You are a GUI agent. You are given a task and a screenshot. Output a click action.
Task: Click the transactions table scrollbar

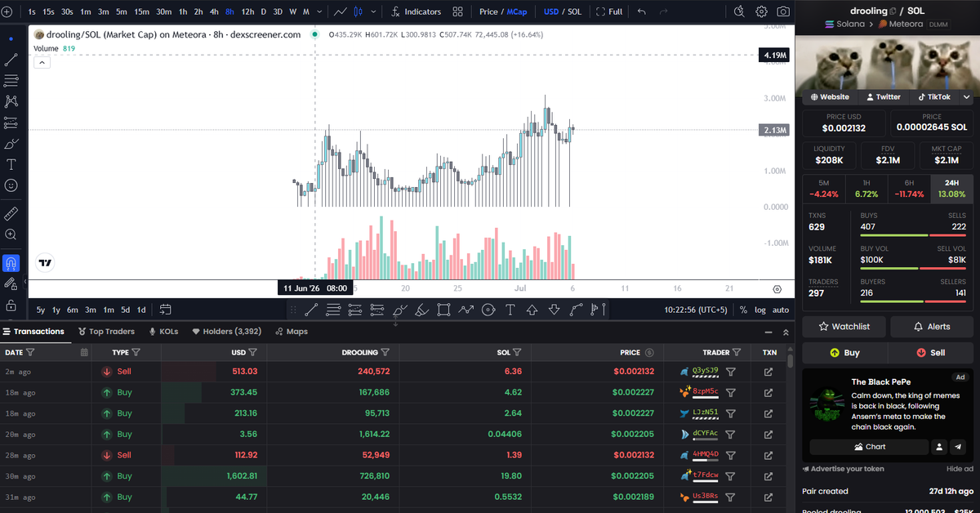point(790,361)
